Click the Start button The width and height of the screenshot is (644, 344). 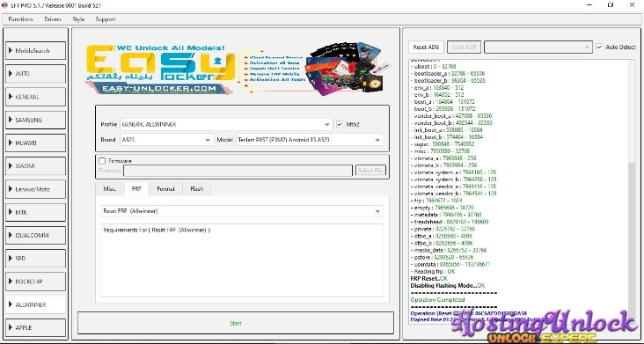coord(236,323)
